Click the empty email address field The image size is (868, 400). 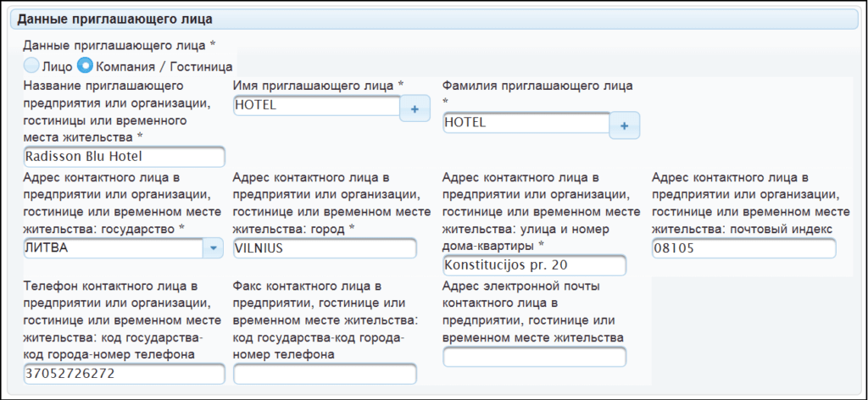[x=534, y=358]
